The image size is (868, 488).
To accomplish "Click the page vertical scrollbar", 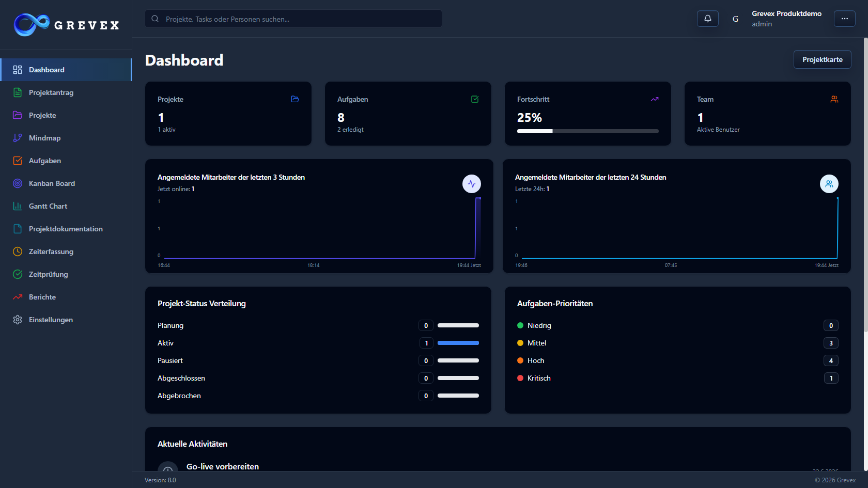I will (866, 185).
